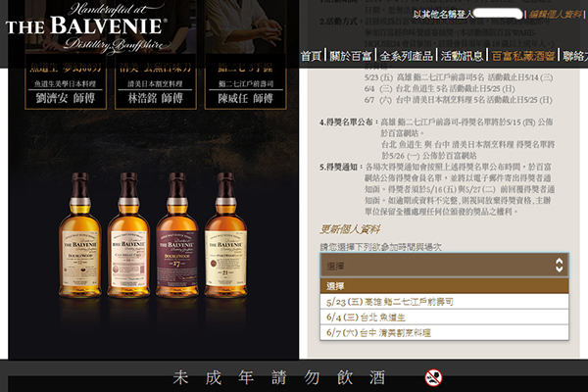
Task: Click the 以其他名稱登入 link
Action: (x=443, y=15)
